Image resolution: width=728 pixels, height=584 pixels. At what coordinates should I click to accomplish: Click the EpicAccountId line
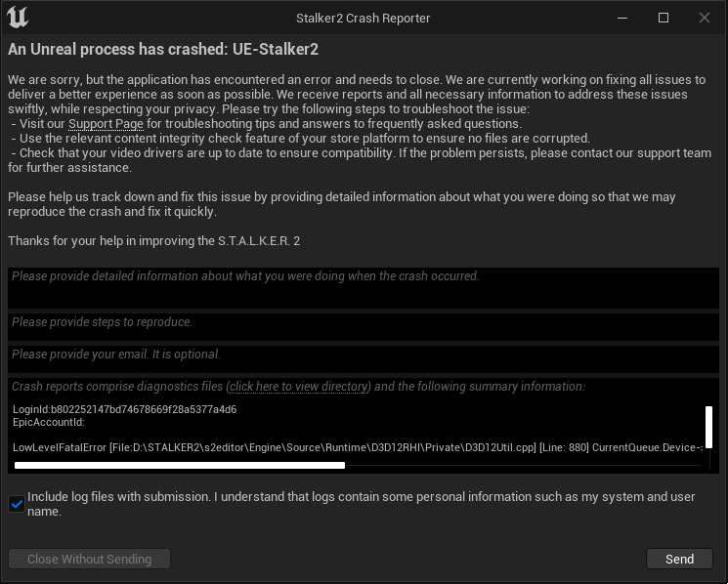(x=49, y=423)
